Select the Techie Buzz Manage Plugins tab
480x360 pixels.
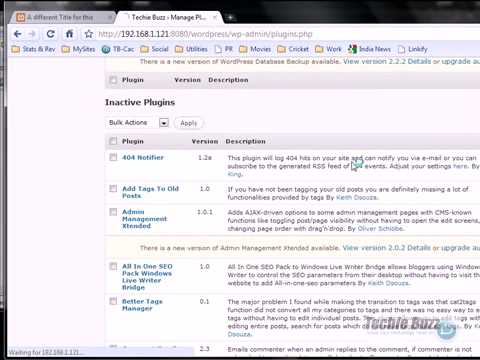click(168, 17)
